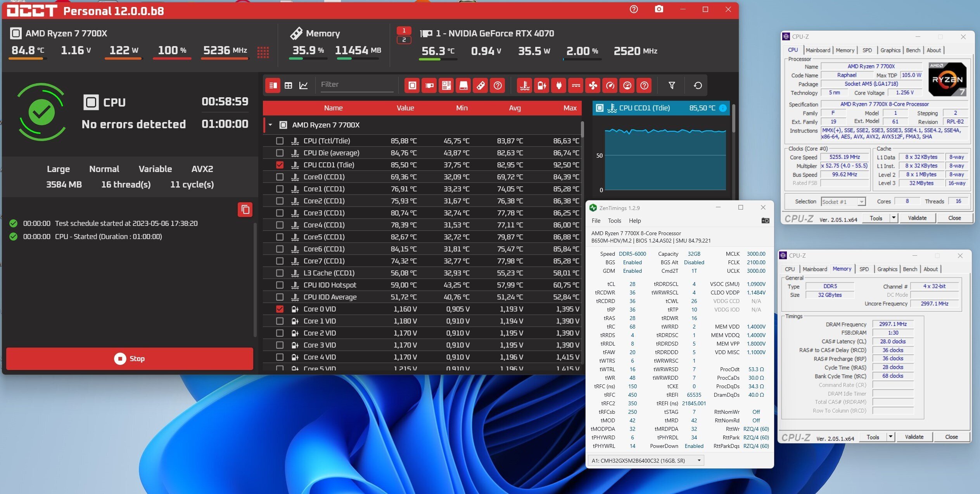The height and width of the screenshot is (494, 980).
Task: Uncheck the Core 0 VID checkbox
Action: point(280,309)
